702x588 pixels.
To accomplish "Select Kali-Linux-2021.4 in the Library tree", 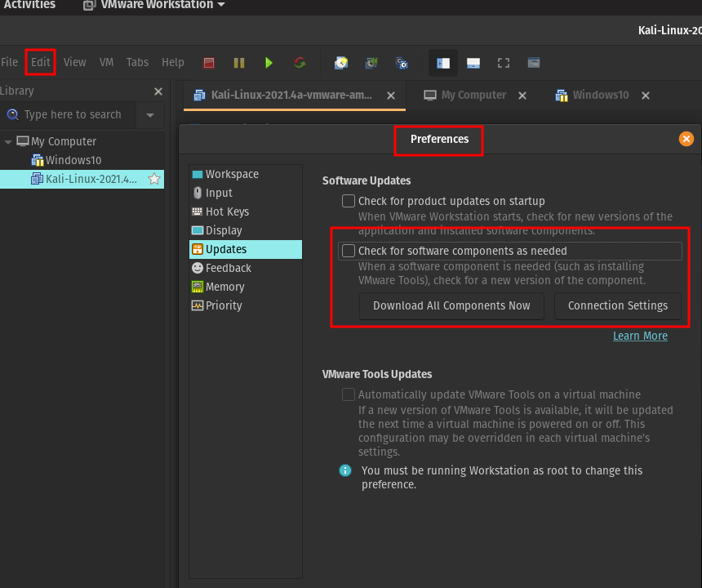I will 82,179.
